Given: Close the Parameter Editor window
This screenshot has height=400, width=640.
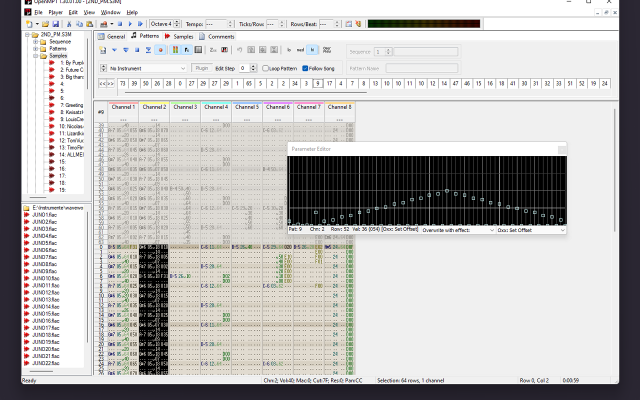Looking at the screenshot, I should (562, 149).
